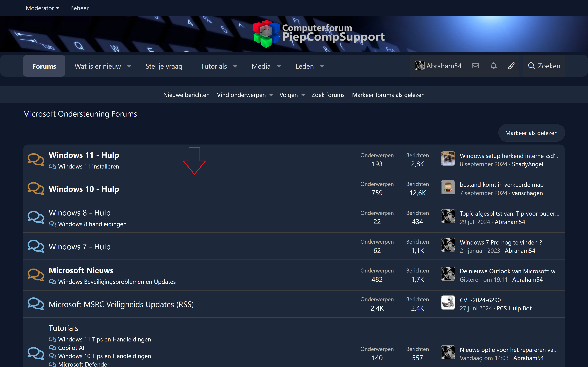Image resolution: width=588 pixels, height=367 pixels.
Task: Open the inbox envelope icon
Action: pyautogui.click(x=475, y=66)
